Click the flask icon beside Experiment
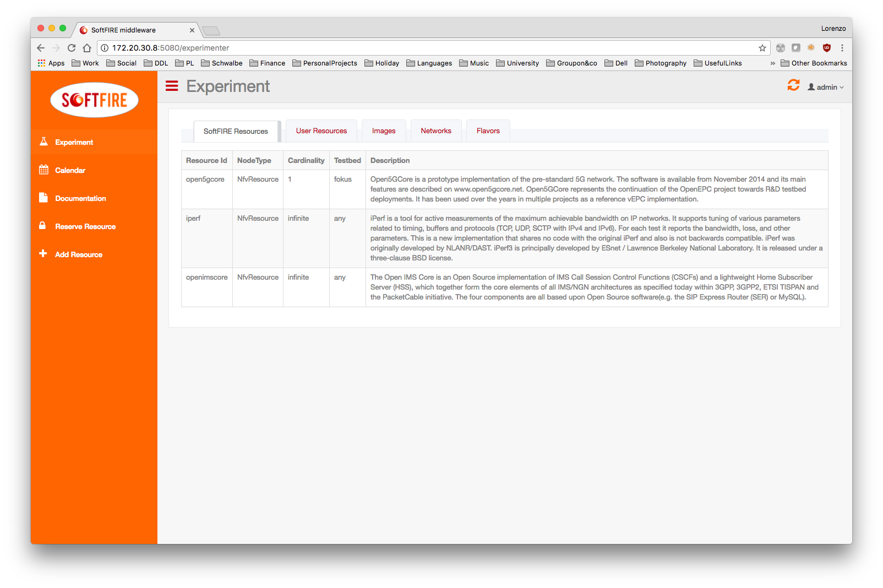Screen dimensions: 883x588 coord(43,141)
